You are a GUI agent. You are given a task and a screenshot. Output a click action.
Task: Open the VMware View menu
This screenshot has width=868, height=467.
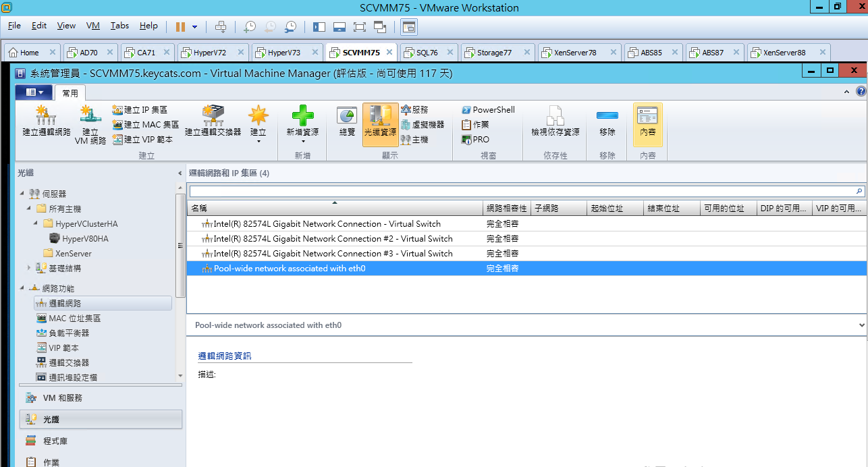click(x=66, y=26)
